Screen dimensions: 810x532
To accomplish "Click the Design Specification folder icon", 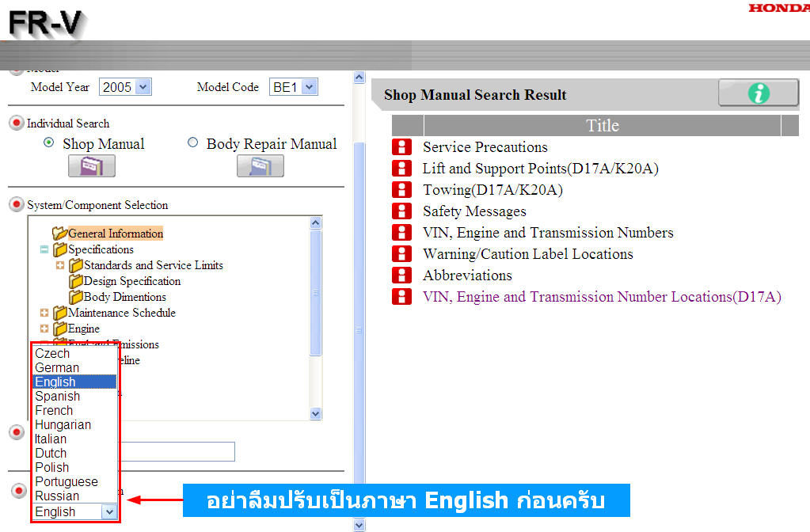I will tap(76, 281).
